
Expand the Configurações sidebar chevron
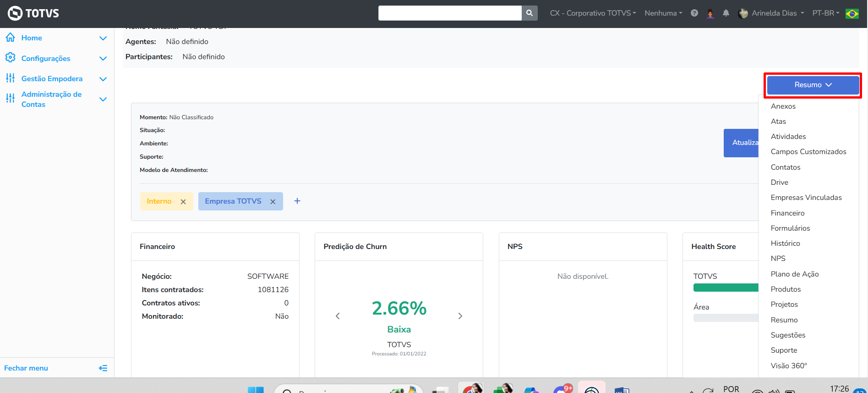103,59
